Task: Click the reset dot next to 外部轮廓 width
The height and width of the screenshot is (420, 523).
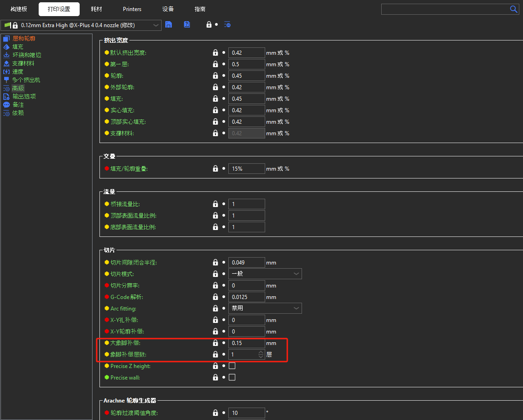Action: (x=224, y=87)
